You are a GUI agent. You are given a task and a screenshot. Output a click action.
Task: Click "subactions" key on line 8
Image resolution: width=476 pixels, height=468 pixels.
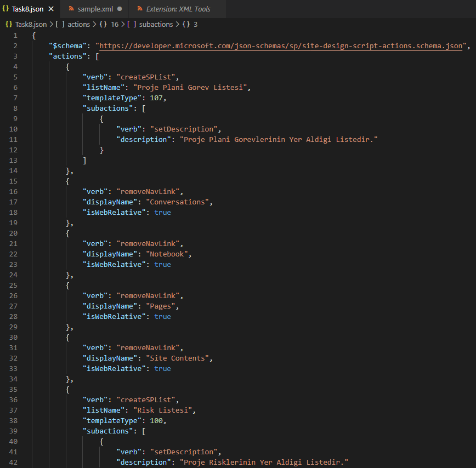[108, 109]
